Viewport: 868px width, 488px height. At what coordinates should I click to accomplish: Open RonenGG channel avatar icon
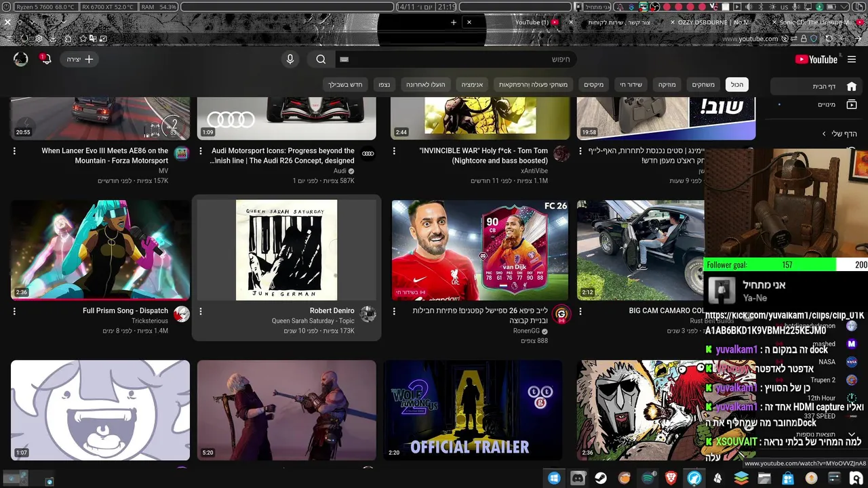(561, 314)
